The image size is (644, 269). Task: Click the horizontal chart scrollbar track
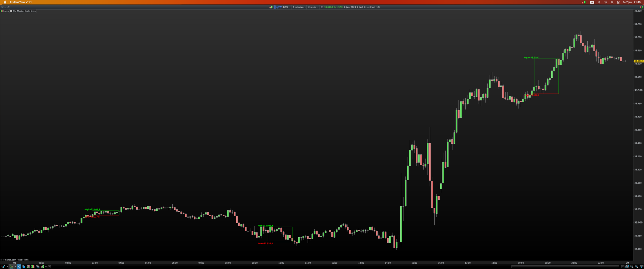click(336, 266)
